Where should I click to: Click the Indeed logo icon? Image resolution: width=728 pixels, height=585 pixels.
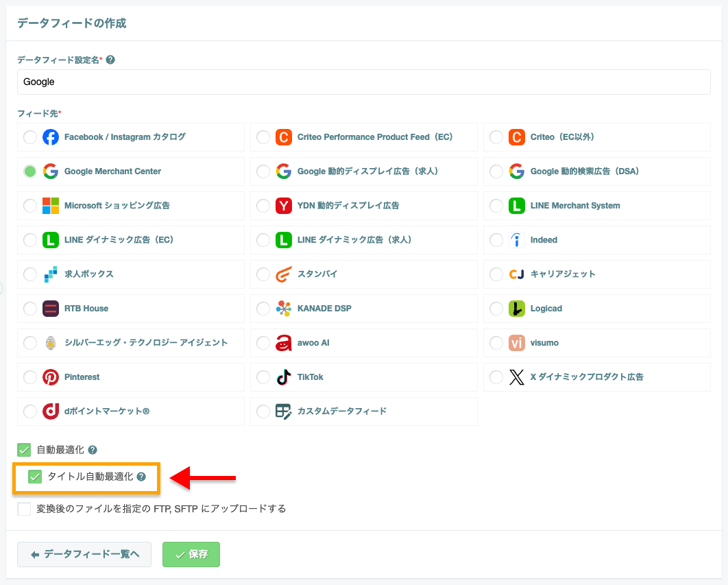pos(517,240)
